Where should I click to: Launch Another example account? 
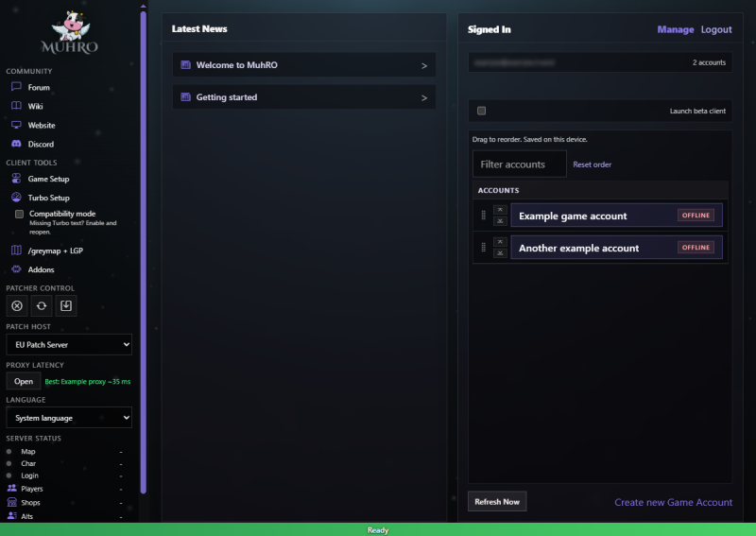(616, 248)
